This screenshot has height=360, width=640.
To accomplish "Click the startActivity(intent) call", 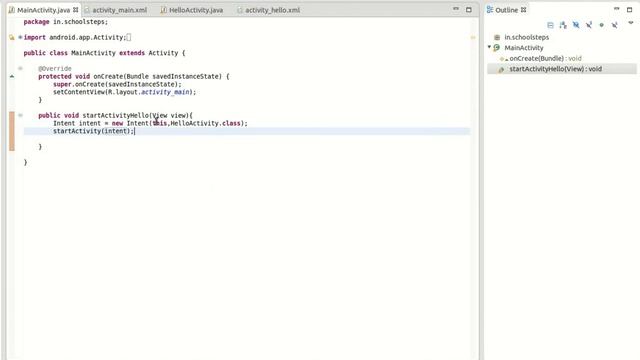I will [92, 131].
